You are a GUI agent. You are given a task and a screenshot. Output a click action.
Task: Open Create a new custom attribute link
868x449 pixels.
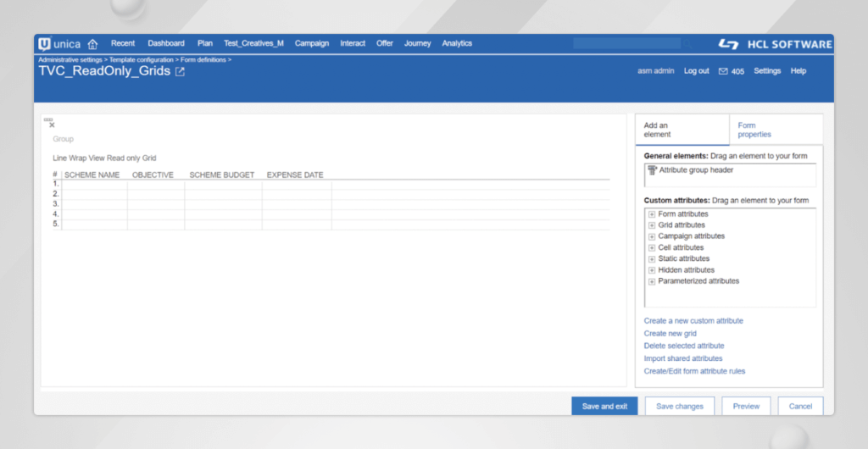pyautogui.click(x=693, y=321)
